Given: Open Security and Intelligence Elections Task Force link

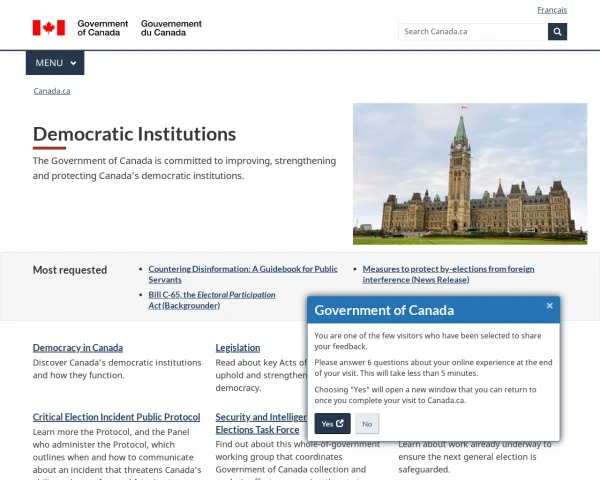Looking at the screenshot, I should pyautogui.click(x=261, y=423).
